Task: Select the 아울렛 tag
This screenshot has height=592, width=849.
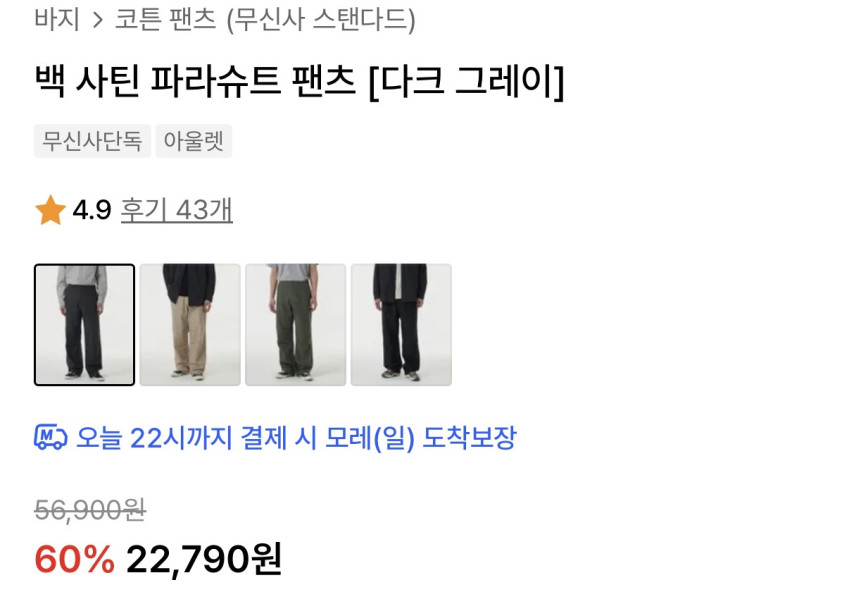Action: [x=193, y=141]
